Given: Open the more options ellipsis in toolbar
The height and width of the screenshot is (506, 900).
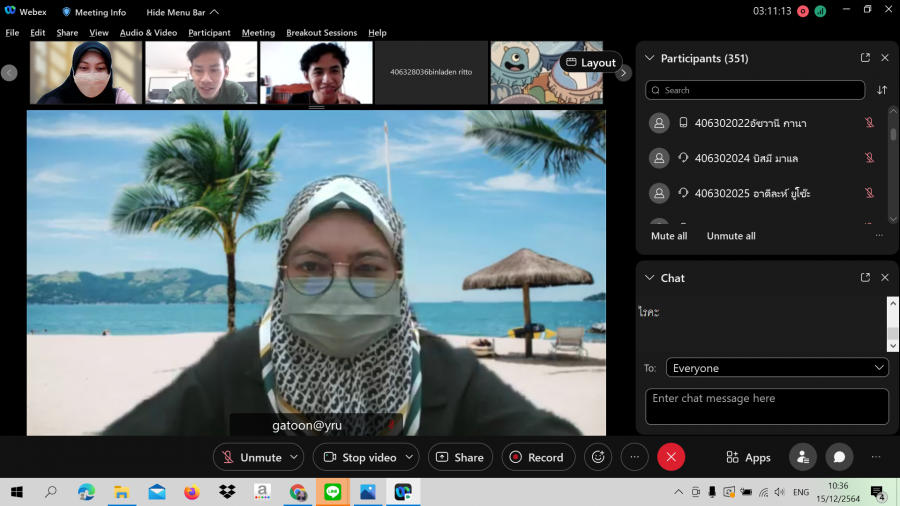Looking at the screenshot, I should click(634, 457).
